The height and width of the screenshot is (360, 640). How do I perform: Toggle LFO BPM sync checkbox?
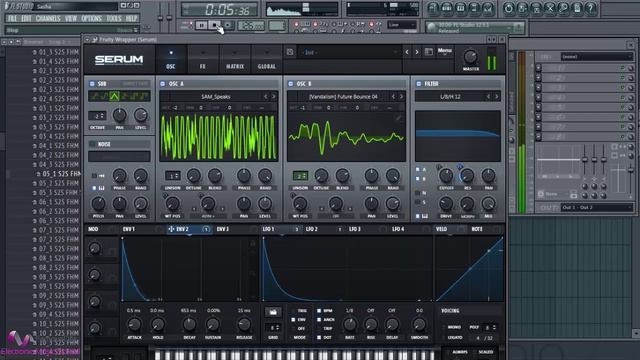point(319,311)
